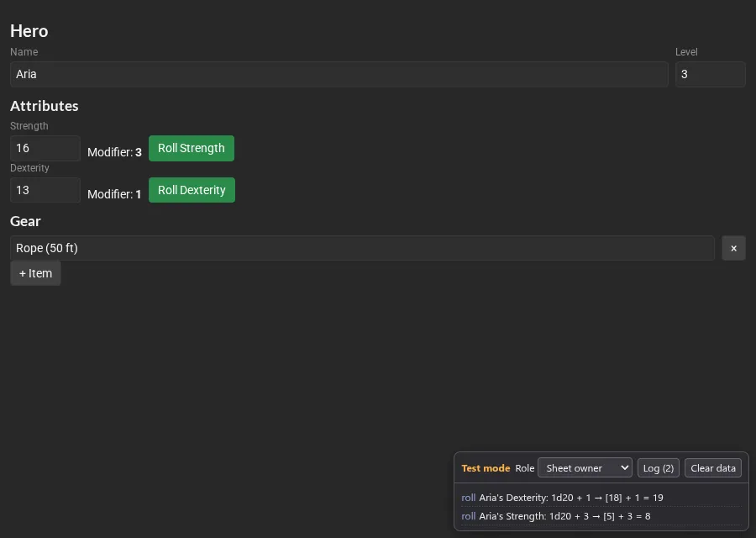Edit the Rope (50 ft) gear field
This screenshot has height=538, width=756.
tap(362, 248)
